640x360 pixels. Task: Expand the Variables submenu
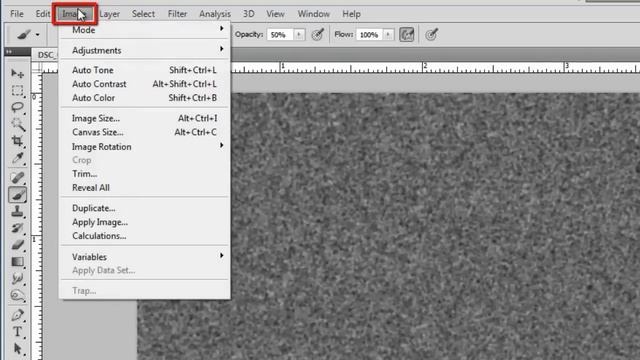[x=145, y=257]
